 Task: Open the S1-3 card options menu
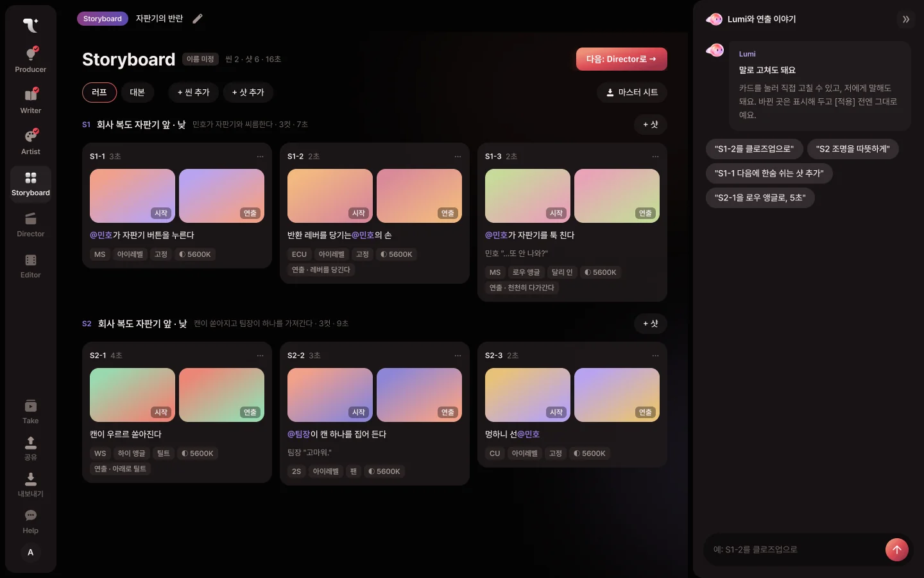click(656, 157)
